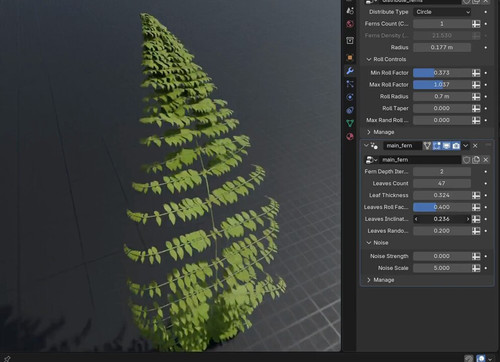Rename the main_fern modifier name field

[402, 146]
